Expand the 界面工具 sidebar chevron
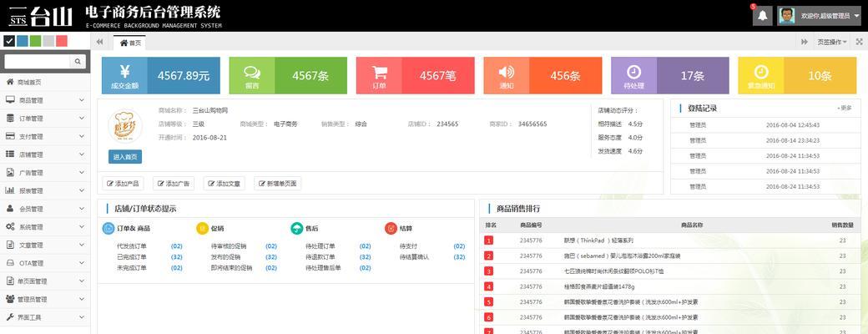The height and width of the screenshot is (334, 868). tap(82, 317)
